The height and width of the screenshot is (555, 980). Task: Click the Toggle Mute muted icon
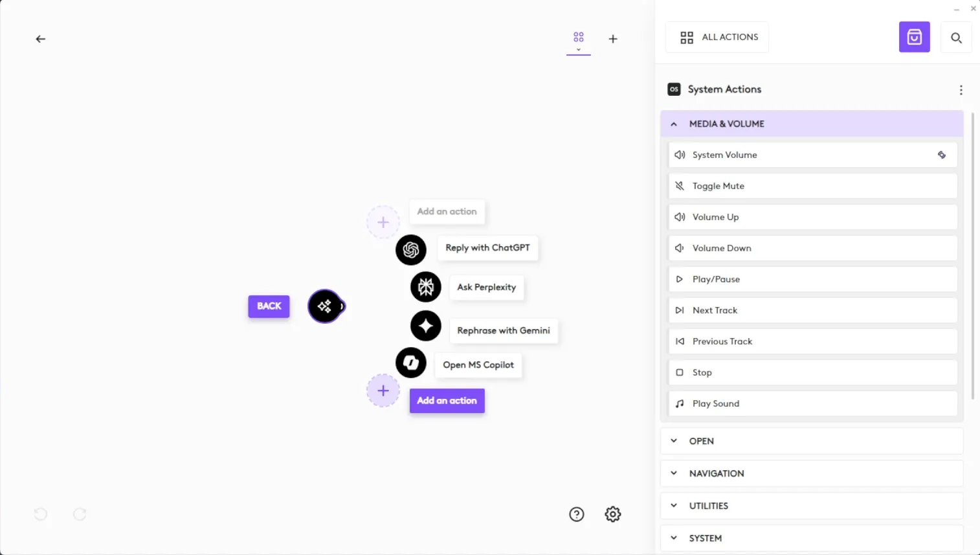click(680, 186)
